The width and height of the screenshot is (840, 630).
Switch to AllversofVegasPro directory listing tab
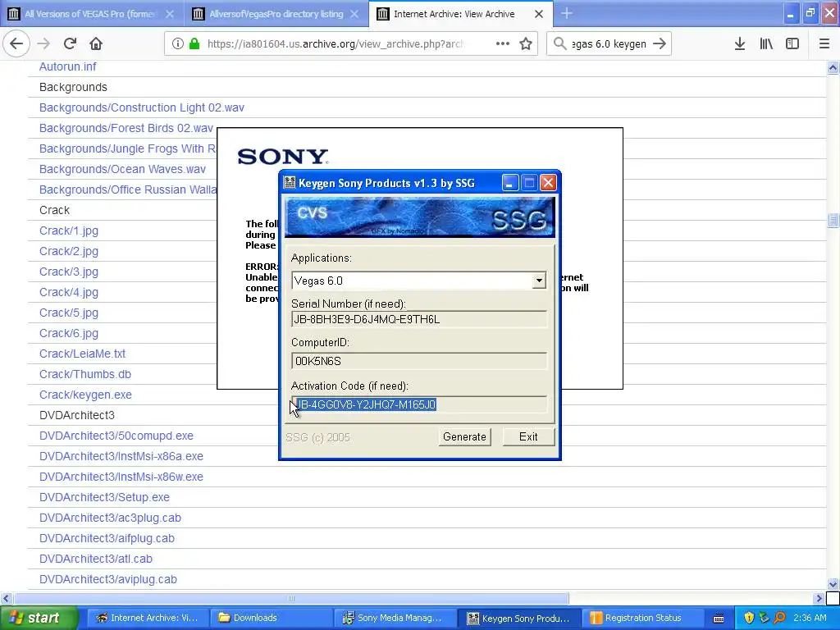pyautogui.click(x=276, y=14)
